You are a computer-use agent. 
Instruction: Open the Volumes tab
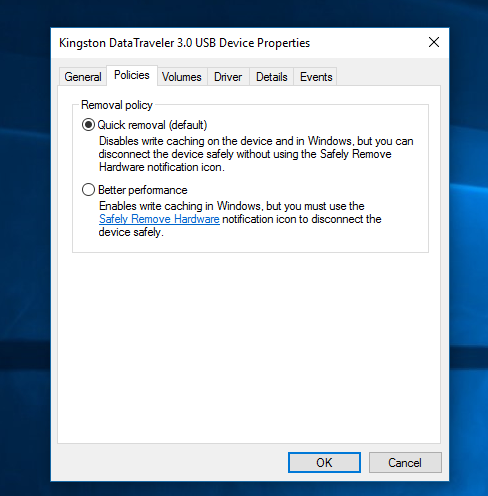pos(182,77)
